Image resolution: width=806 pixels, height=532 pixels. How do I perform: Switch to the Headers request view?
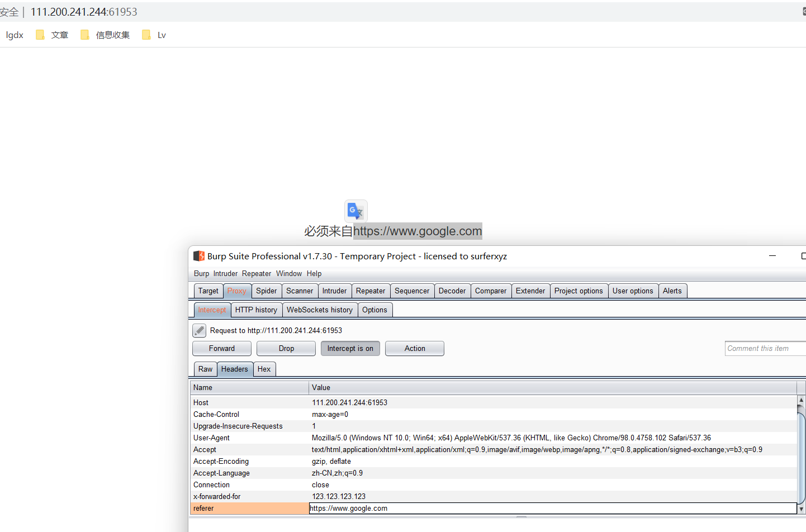(235, 369)
